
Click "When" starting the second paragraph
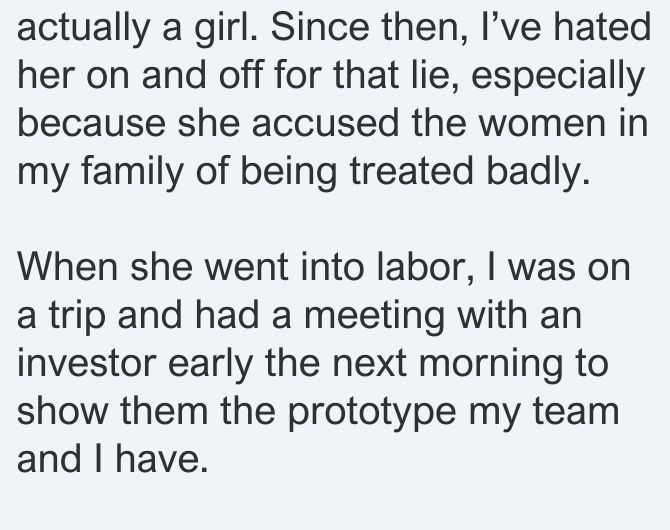tap(68, 266)
